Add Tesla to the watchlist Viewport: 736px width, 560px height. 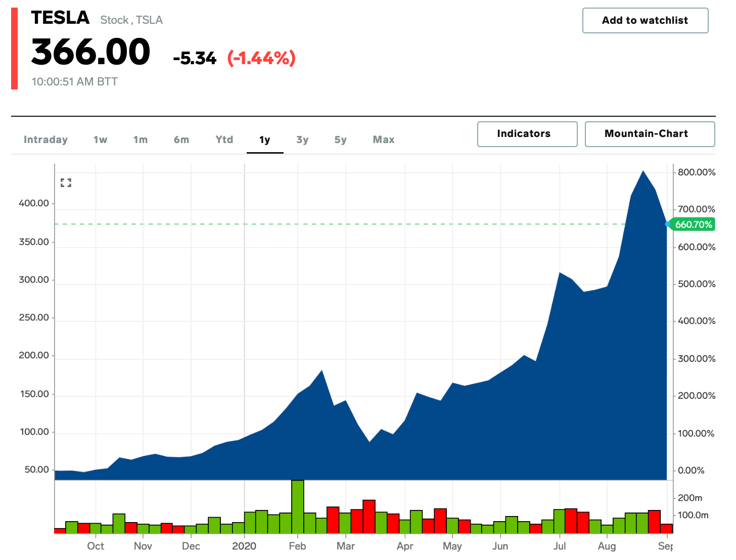coord(645,20)
